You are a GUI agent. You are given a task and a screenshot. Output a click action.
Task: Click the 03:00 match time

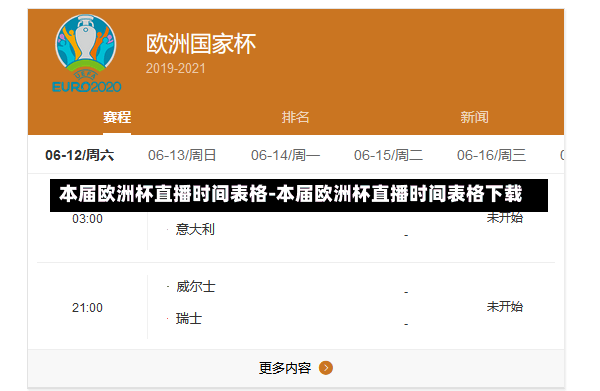tap(87, 218)
